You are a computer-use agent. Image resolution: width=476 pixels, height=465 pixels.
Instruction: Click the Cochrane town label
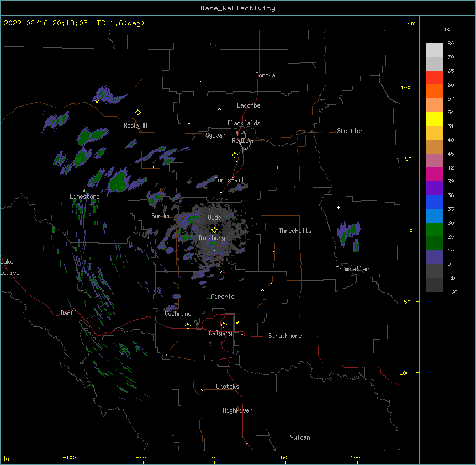click(178, 314)
